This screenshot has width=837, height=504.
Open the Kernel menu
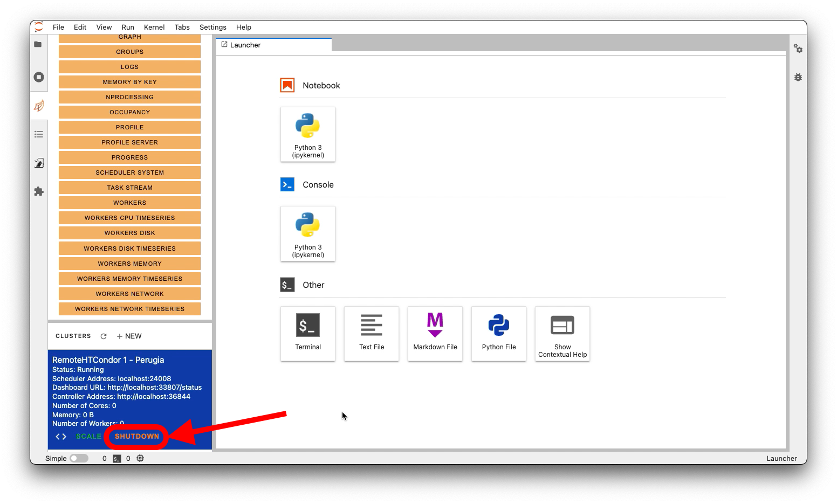pyautogui.click(x=154, y=27)
